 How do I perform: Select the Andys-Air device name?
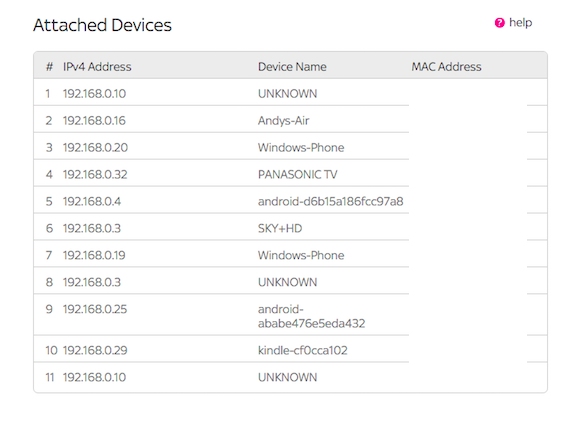pos(283,121)
